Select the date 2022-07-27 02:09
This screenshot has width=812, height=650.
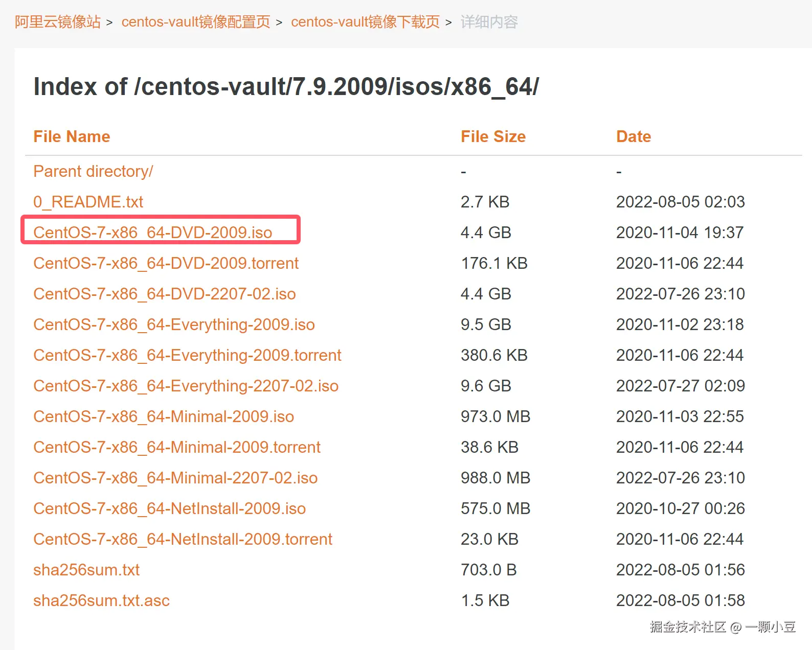pos(680,386)
